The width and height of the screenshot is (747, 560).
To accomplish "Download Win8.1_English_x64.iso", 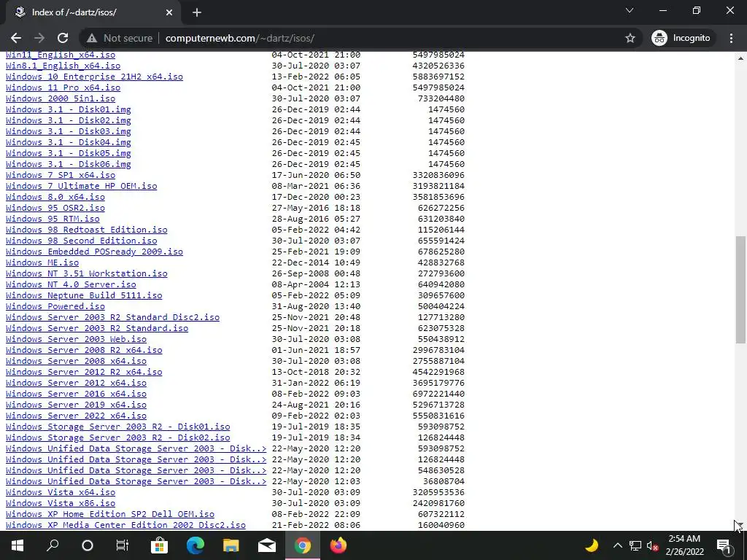I will point(63,66).
